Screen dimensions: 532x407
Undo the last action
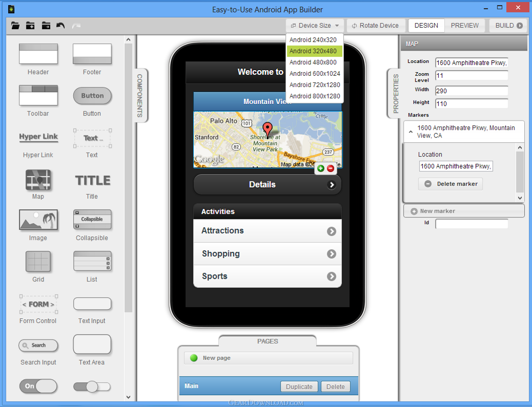tap(61, 25)
